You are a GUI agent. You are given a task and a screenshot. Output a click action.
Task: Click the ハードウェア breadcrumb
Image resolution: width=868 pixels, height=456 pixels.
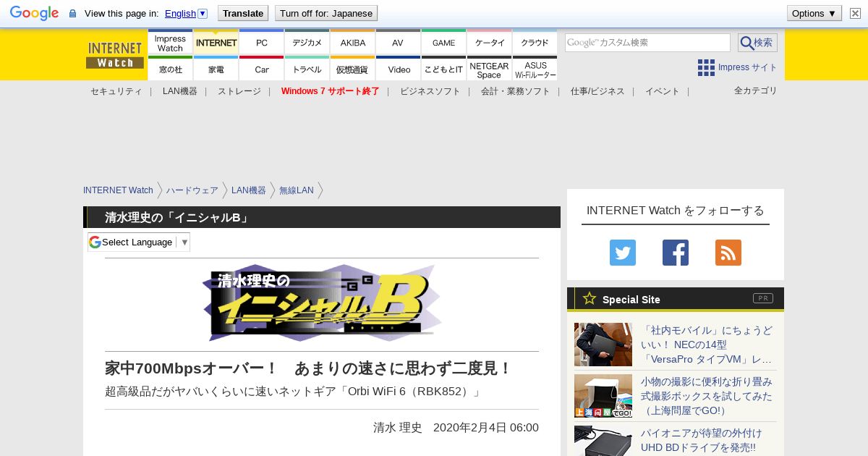pyautogui.click(x=192, y=190)
